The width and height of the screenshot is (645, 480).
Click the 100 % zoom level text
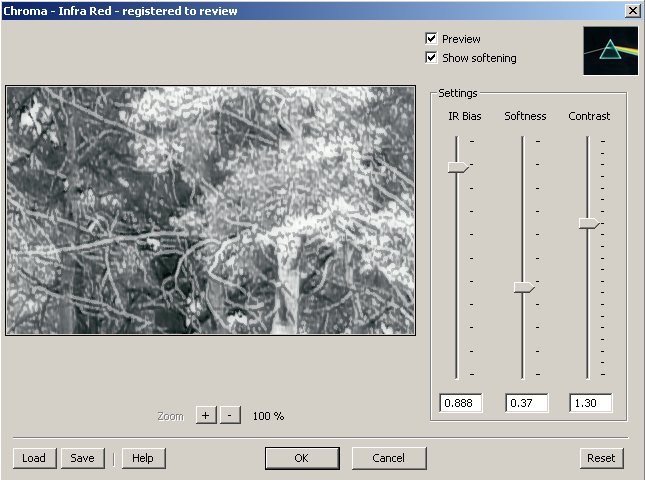click(x=268, y=416)
